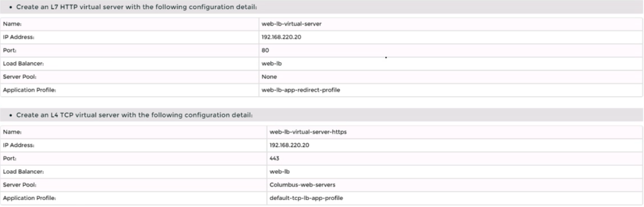The height and width of the screenshot is (207, 644).
Task: Select the port 80 value cell
Action: point(265,50)
